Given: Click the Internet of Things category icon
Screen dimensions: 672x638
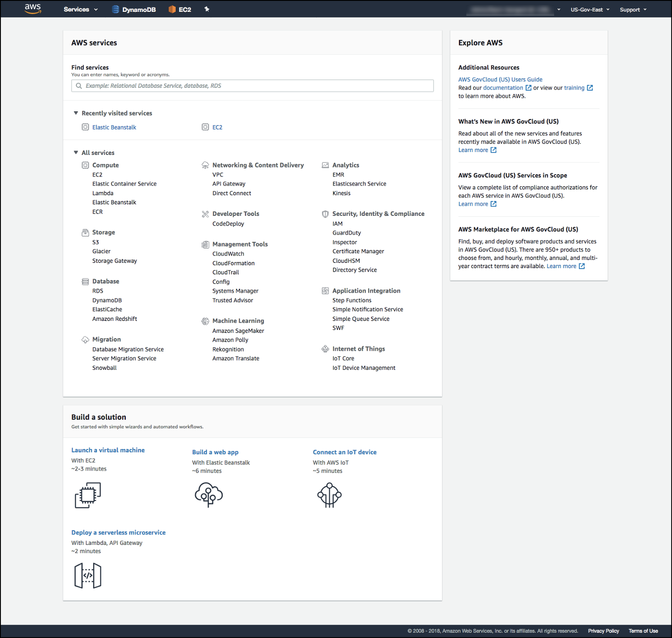Looking at the screenshot, I should tap(325, 349).
